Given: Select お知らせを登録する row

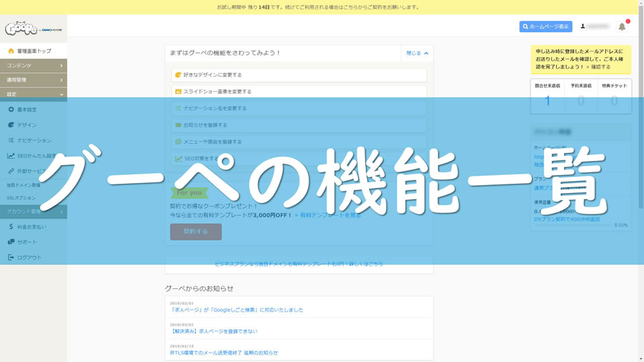Looking at the screenshot, I should point(299,125).
